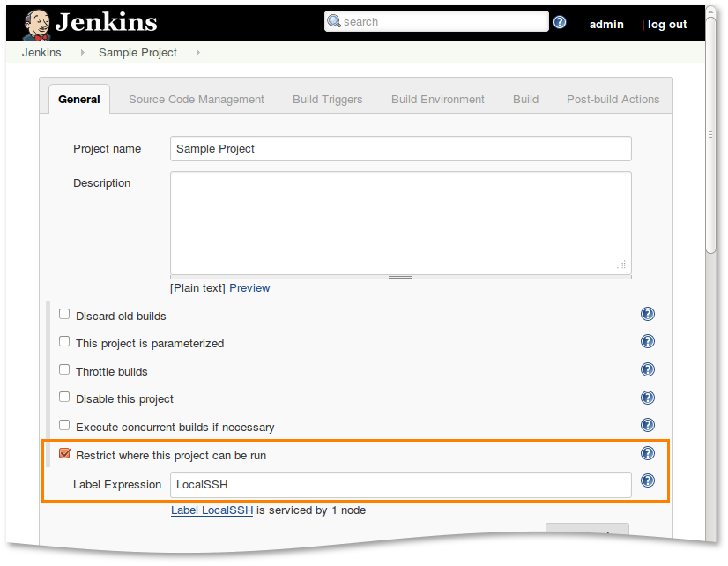The image size is (728, 566).
Task: Open the Build Triggers tab
Action: point(327,100)
